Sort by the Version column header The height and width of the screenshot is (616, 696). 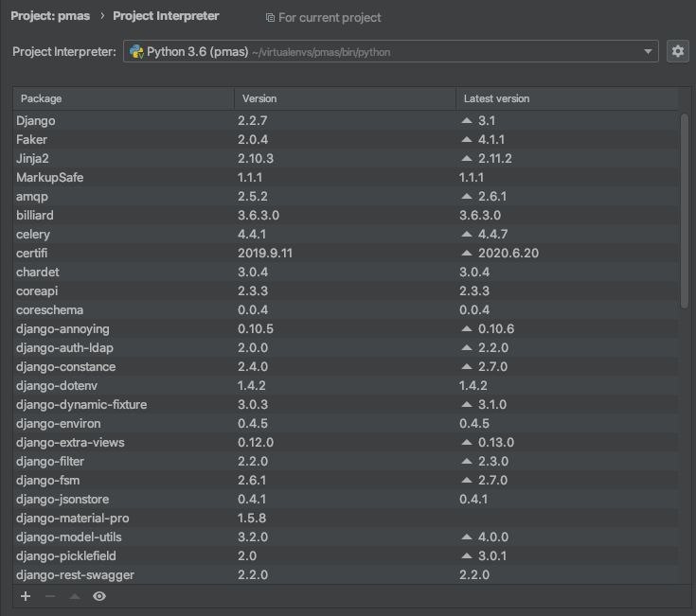[345, 98]
